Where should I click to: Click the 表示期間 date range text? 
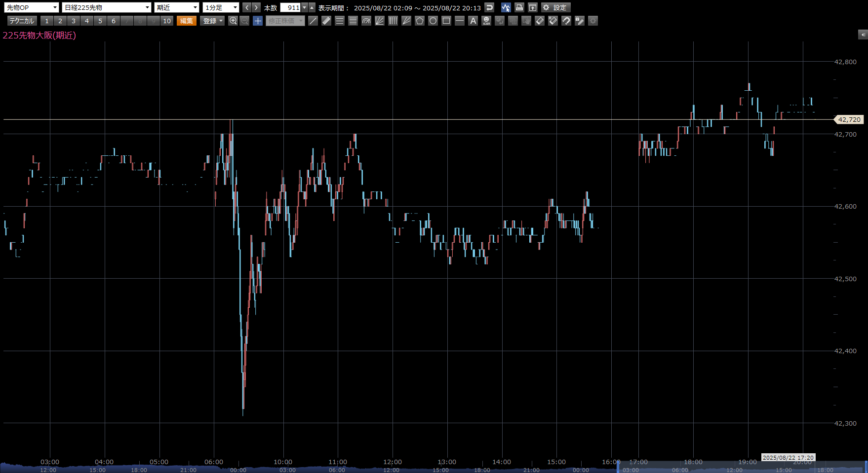coord(399,8)
